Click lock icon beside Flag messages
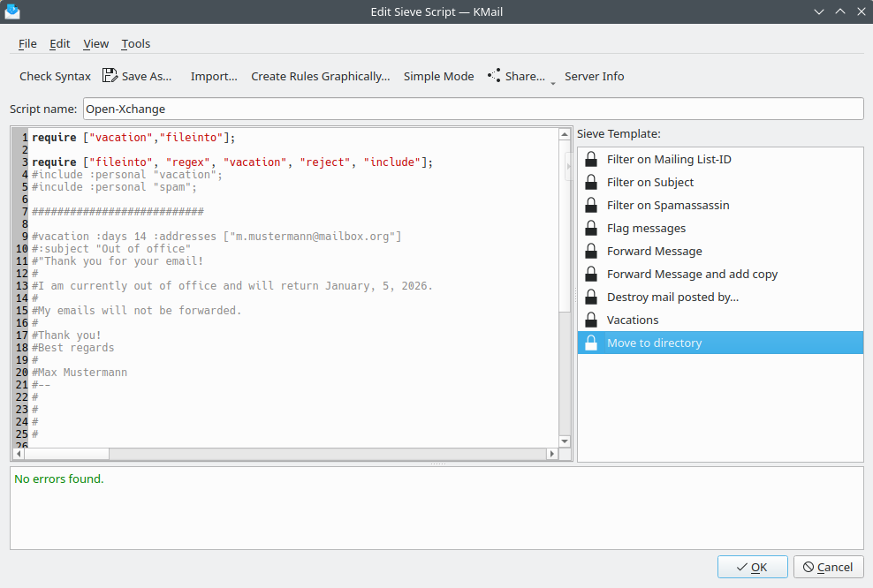Screen dimensions: 873x588 592,229
